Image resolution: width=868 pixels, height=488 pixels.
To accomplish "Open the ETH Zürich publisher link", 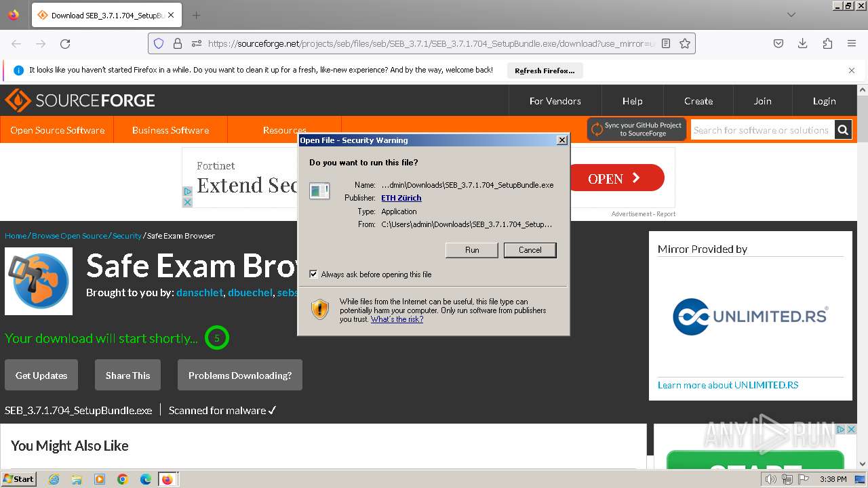I will pos(401,198).
